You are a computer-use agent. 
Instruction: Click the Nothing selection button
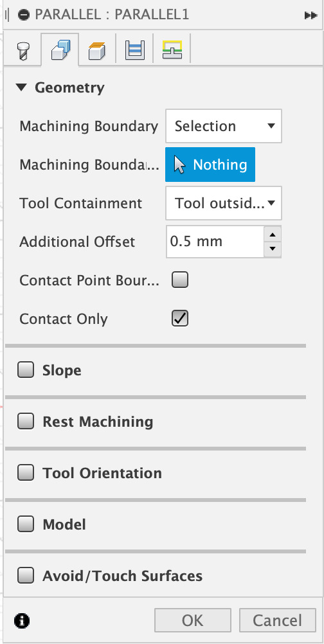point(210,165)
